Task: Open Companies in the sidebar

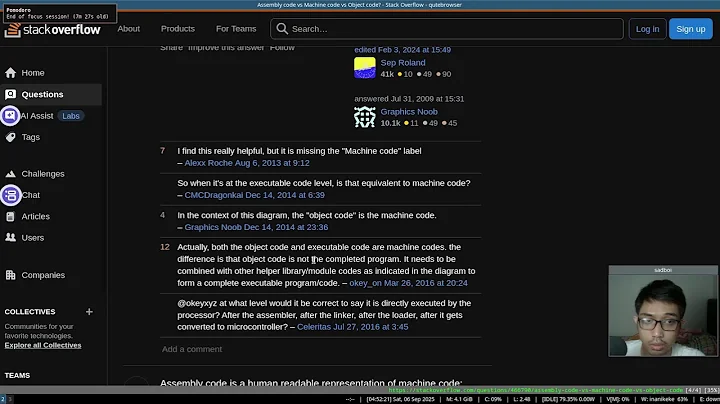Action: pos(43,275)
